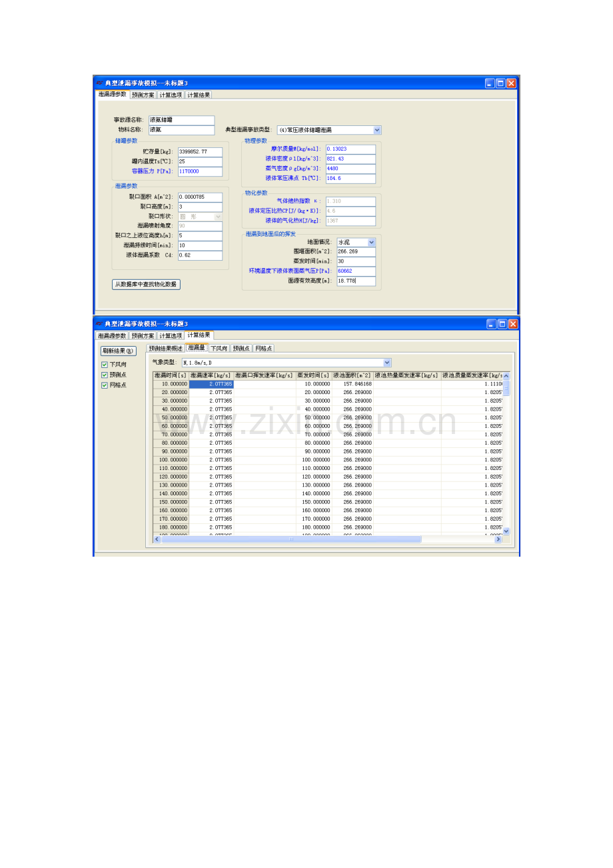Select 计算结果 tab in the parameters window

pyautogui.click(x=199, y=95)
